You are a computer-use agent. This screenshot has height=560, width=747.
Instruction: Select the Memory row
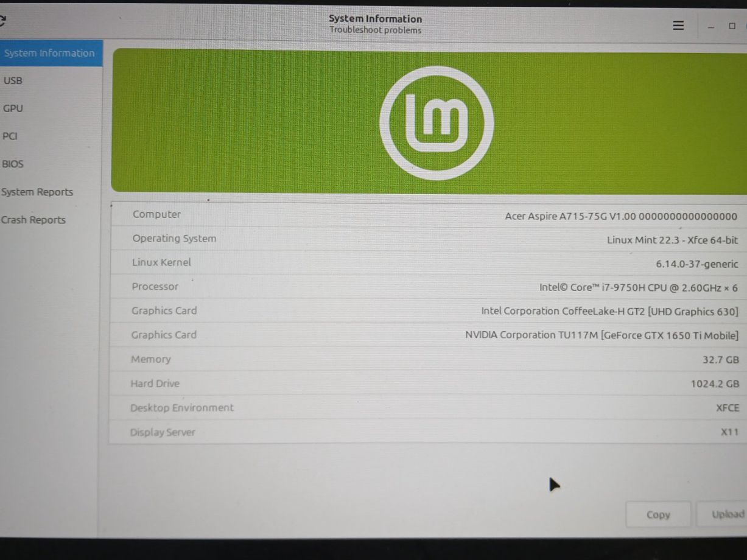pyautogui.click(x=429, y=359)
